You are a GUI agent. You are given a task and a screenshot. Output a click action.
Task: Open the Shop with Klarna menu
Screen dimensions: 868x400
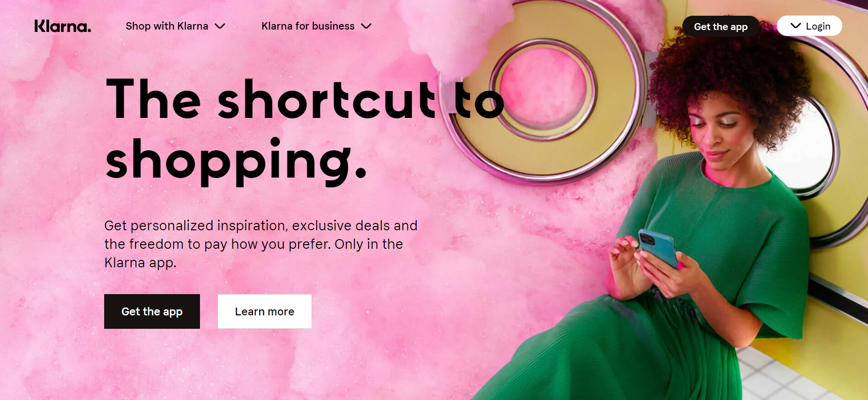click(x=175, y=26)
